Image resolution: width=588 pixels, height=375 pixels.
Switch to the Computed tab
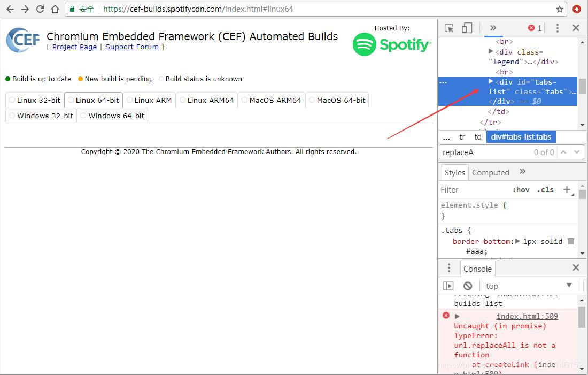491,173
